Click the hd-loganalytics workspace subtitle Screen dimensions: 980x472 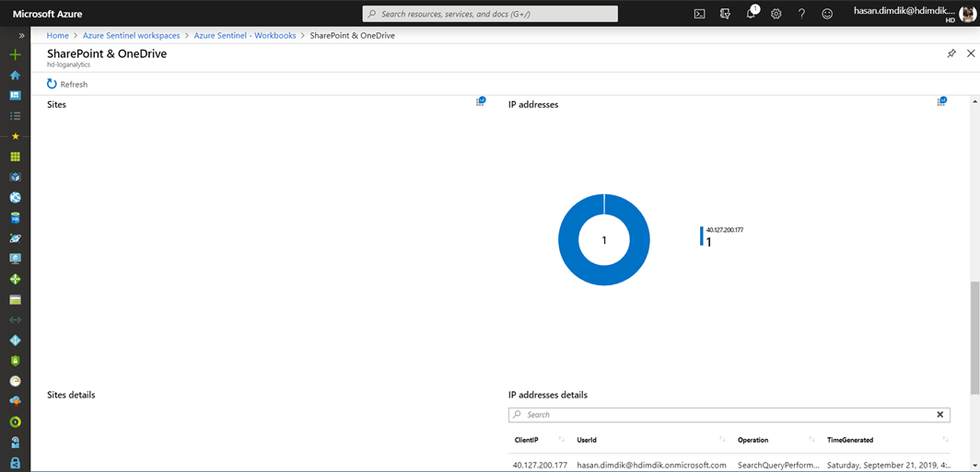pyautogui.click(x=69, y=64)
